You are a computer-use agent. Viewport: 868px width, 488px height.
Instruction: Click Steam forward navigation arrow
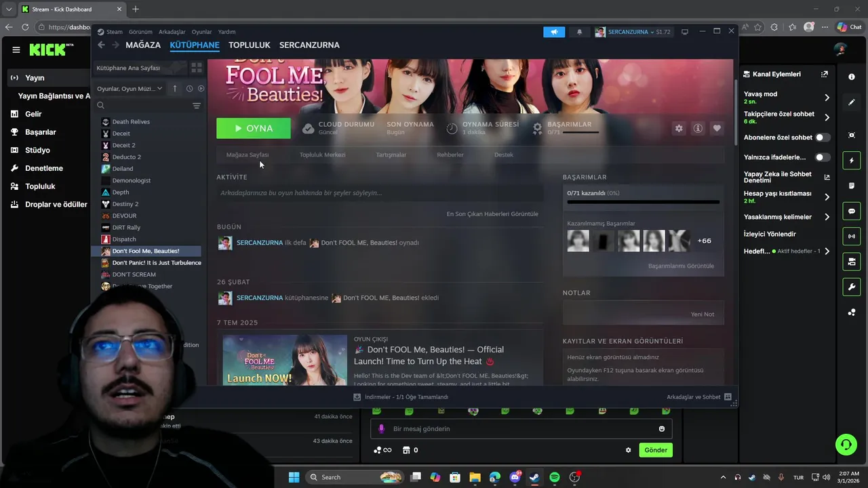[x=115, y=45]
